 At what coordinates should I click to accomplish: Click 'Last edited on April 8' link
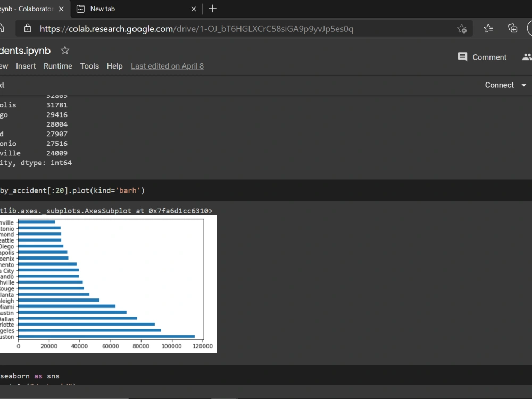pos(167,66)
